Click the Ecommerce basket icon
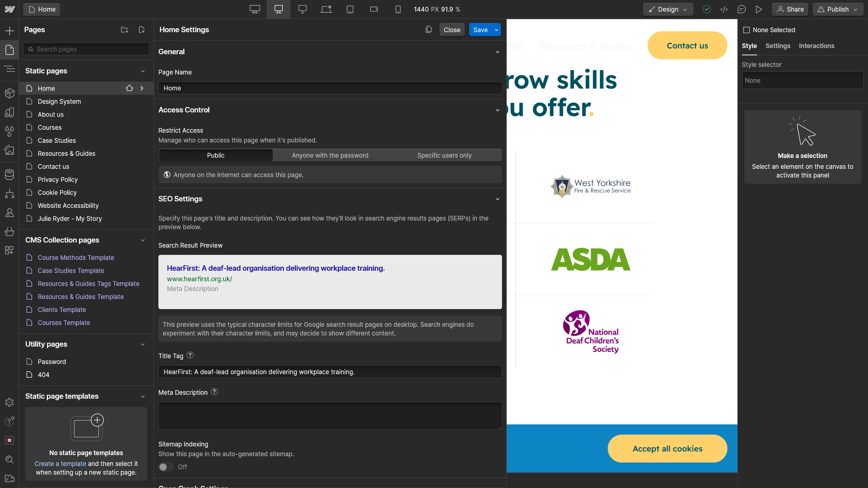This screenshot has width=868, height=488. pyautogui.click(x=9, y=231)
